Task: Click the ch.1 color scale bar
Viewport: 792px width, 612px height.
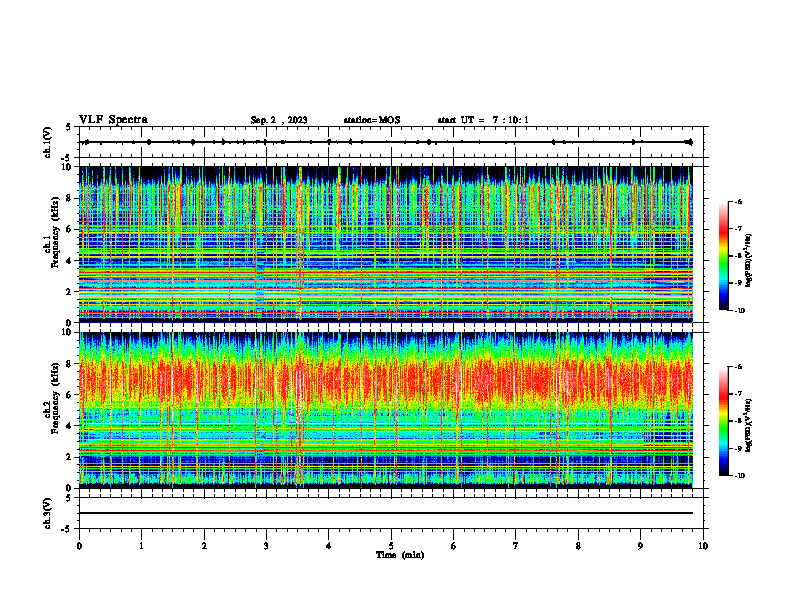Action: point(723,256)
